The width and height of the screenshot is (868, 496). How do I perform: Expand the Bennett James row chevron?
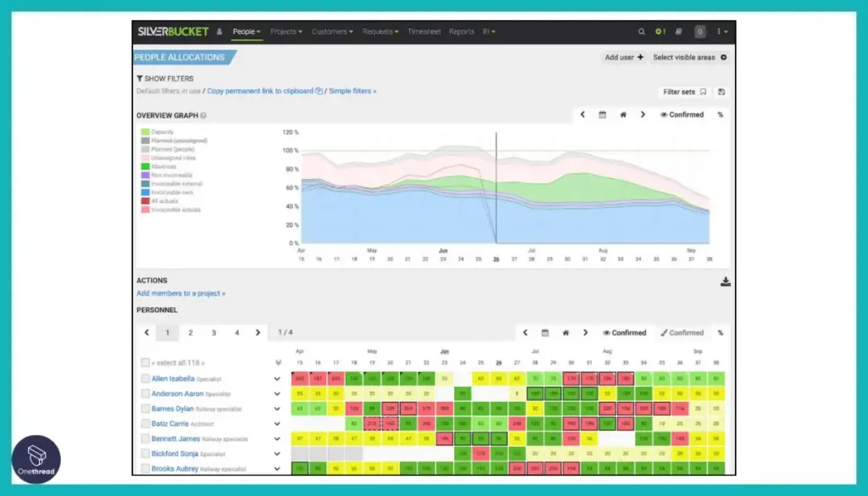click(277, 439)
